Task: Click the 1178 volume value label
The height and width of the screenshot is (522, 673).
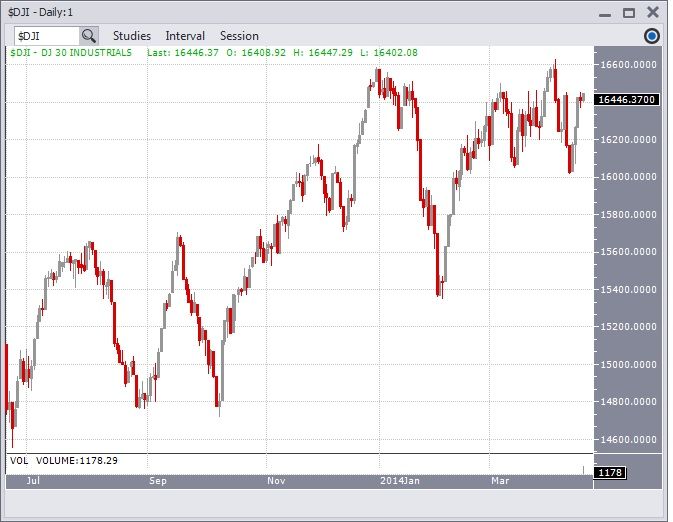Action: tap(609, 473)
